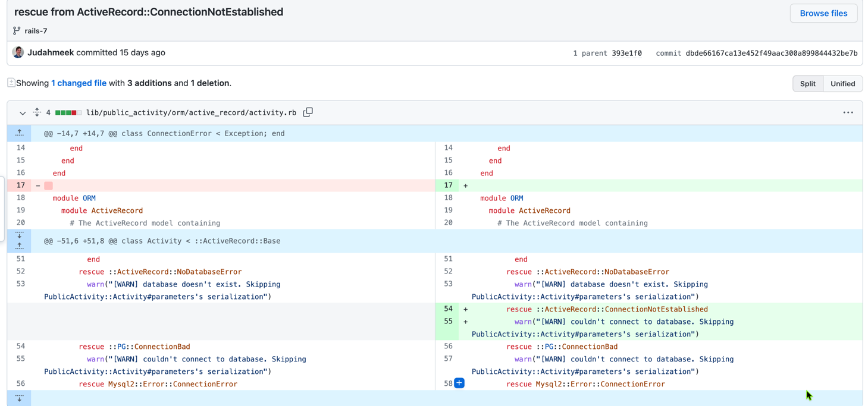The image size is (868, 406).
Task: Open the 1 changed file link
Action: (x=79, y=83)
